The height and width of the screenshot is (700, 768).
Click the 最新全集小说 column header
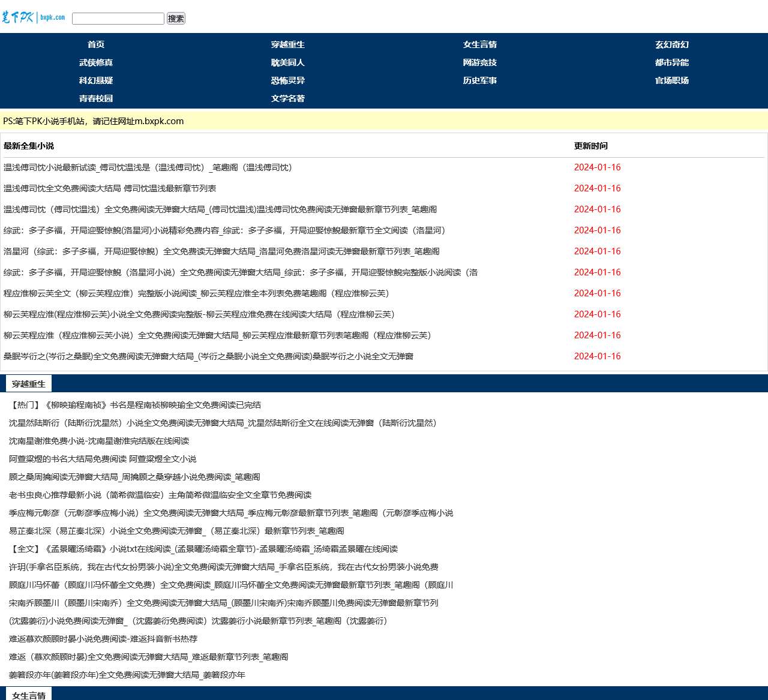[29, 146]
